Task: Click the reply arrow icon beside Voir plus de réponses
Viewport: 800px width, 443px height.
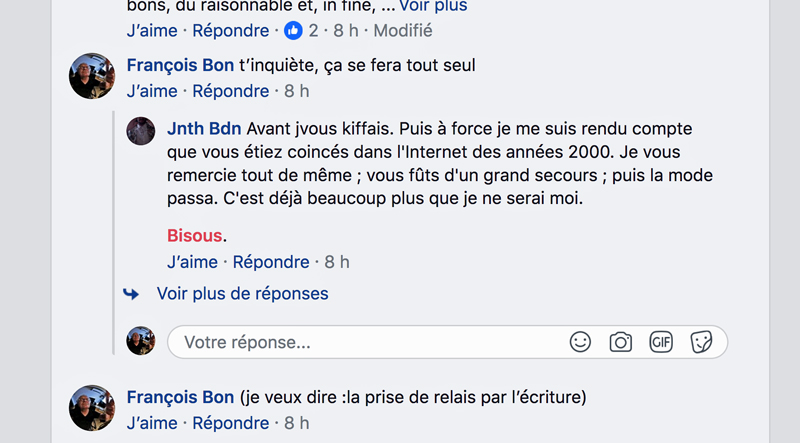Action: (x=131, y=294)
